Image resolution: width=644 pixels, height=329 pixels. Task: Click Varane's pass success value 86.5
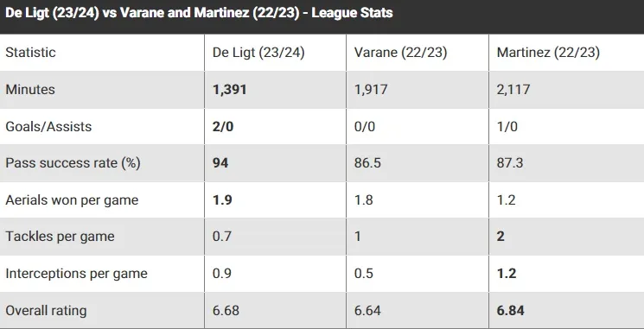click(x=367, y=163)
